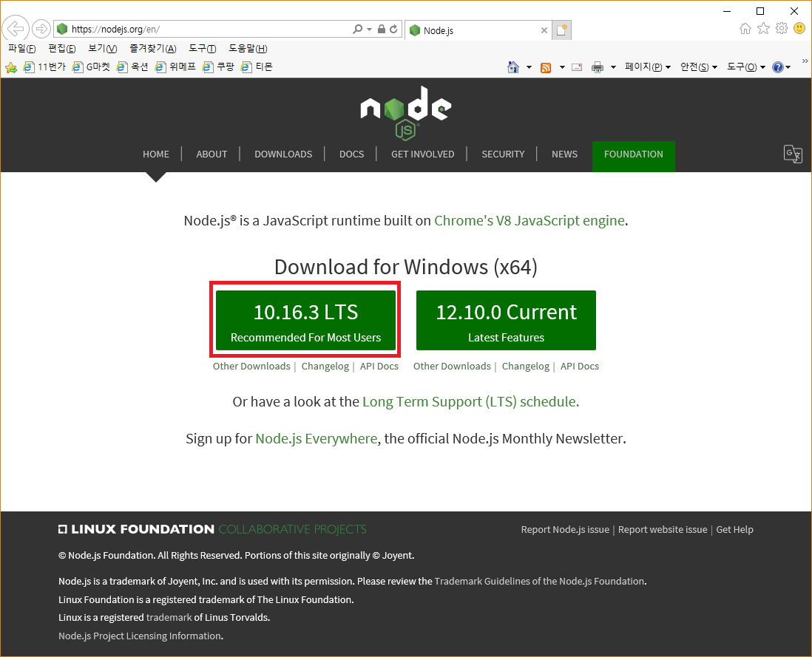Screen dimensions: 812x657
Task: Open the 옥션 favorite link
Action: coord(132,67)
